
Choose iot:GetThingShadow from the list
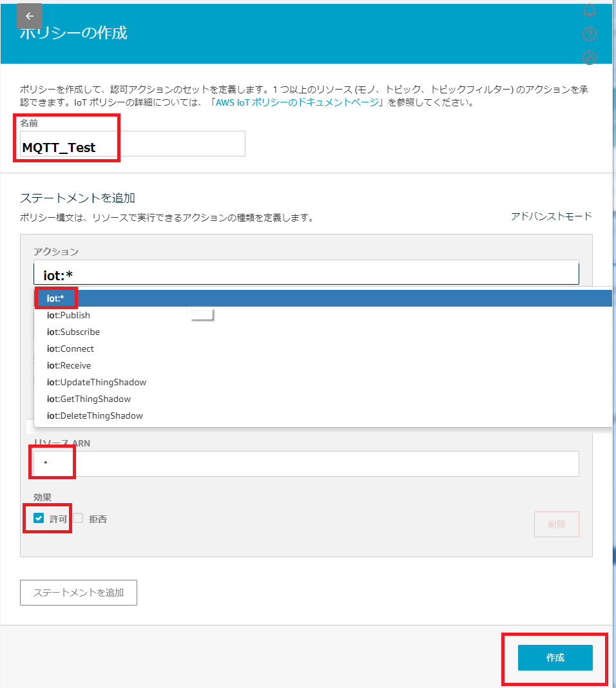click(89, 399)
